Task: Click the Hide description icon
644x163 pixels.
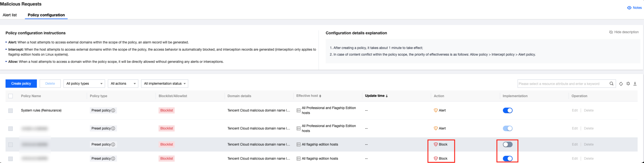Action: [x=611, y=32]
